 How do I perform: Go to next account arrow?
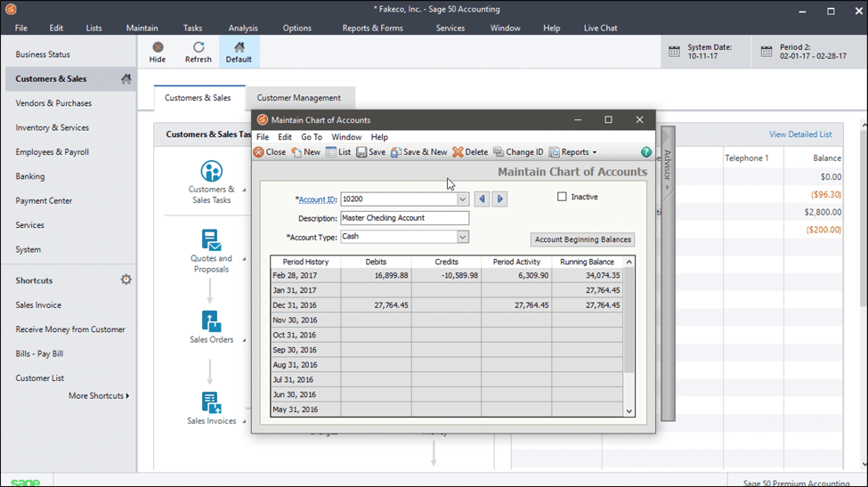point(499,199)
